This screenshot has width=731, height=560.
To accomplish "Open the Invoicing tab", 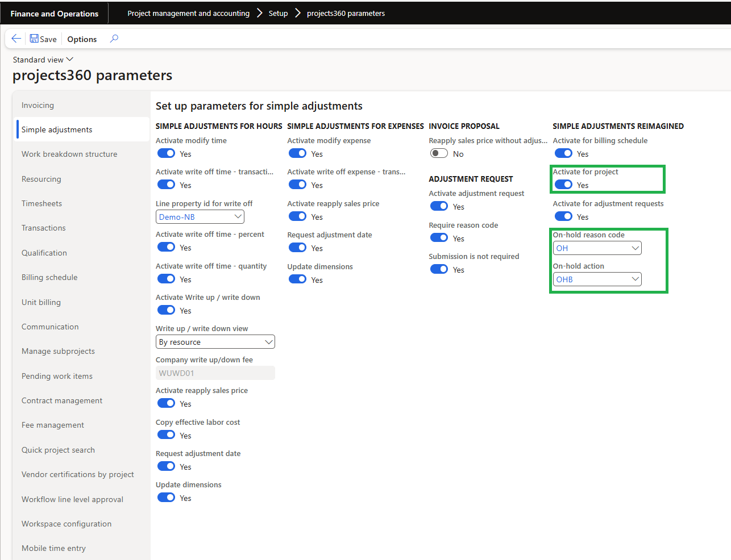I will pos(38,105).
